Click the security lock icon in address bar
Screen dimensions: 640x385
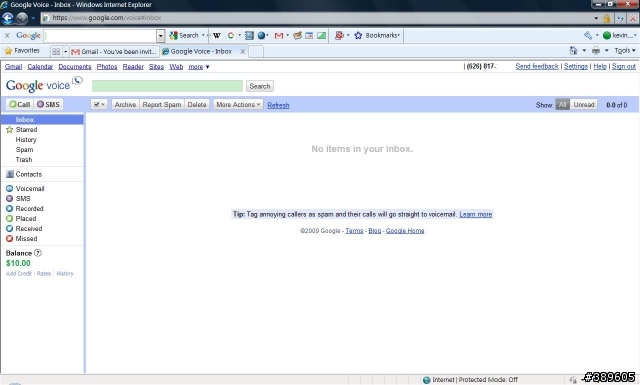(x=607, y=18)
